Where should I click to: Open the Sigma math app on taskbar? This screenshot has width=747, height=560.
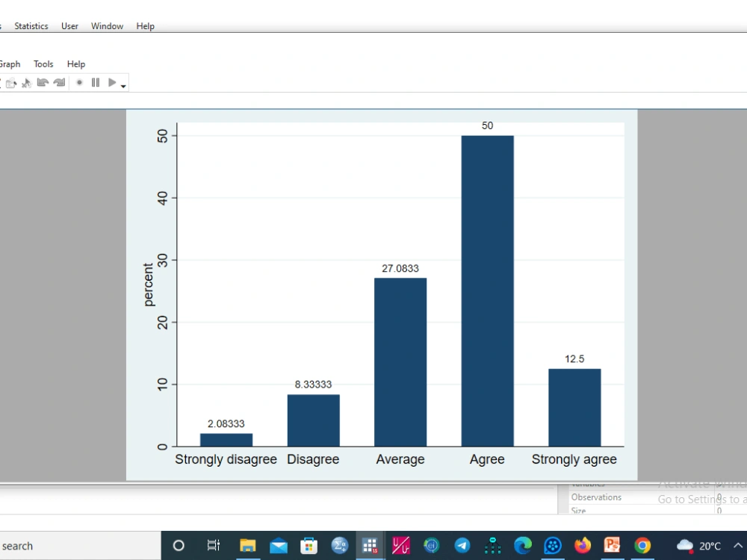tap(340, 546)
